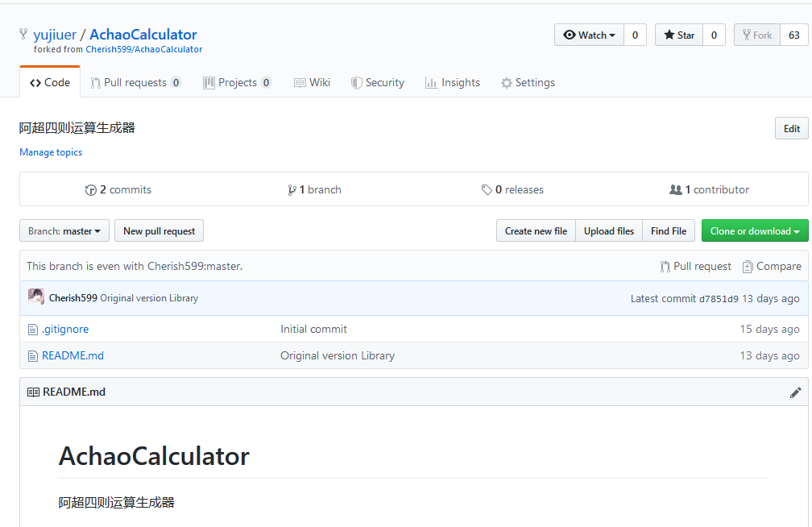Click the fork icon beside yujiuer

[23, 34]
